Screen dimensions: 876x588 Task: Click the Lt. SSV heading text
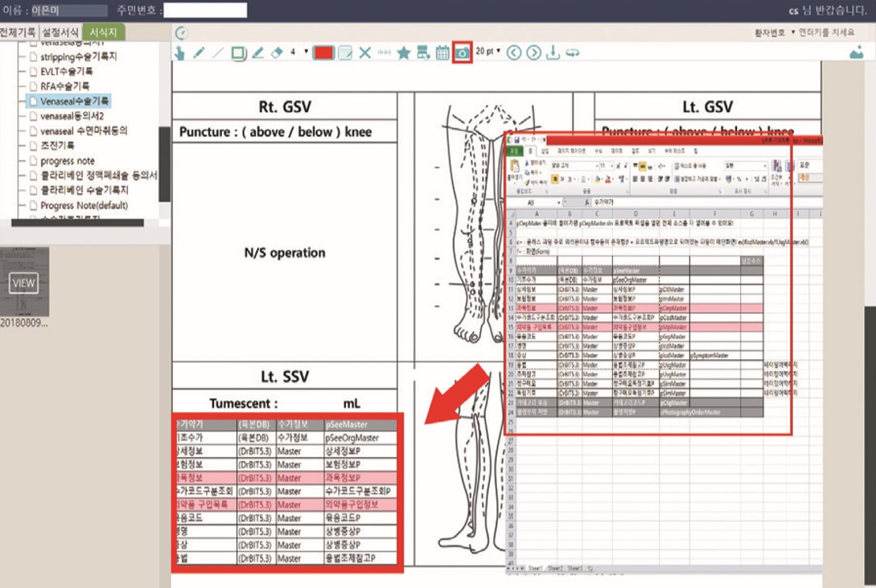coord(285,376)
